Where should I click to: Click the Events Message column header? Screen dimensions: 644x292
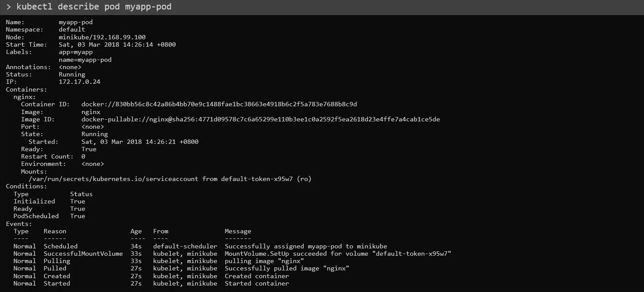(x=238, y=231)
